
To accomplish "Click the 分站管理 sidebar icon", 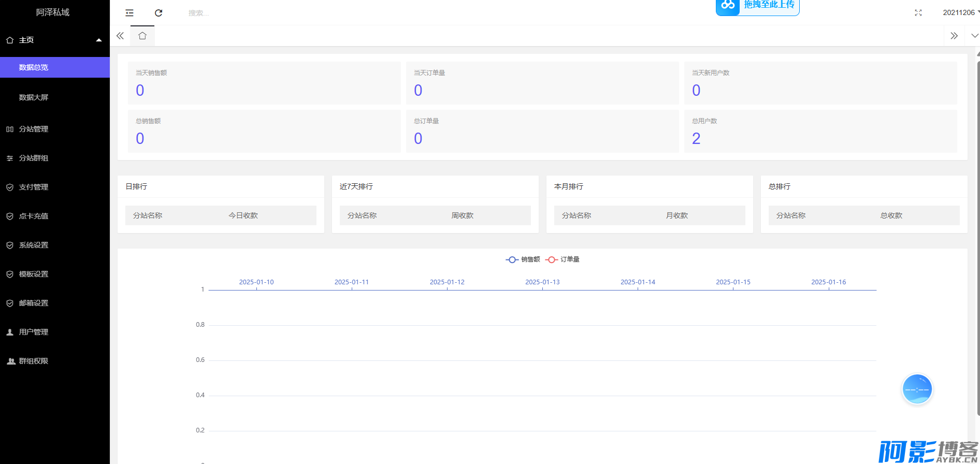I will pyautogui.click(x=10, y=129).
